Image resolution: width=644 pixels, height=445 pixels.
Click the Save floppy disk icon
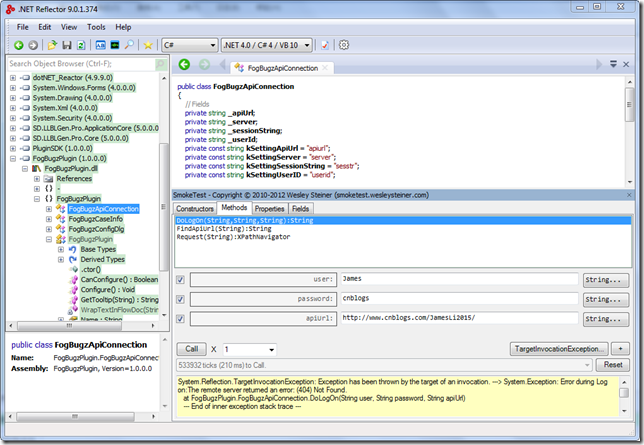(x=67, y=45)
